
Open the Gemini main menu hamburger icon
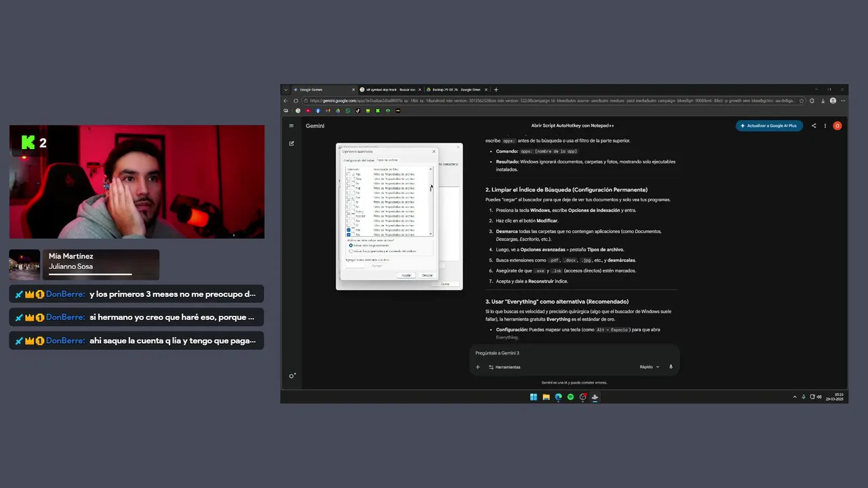(x=292, y=125)
